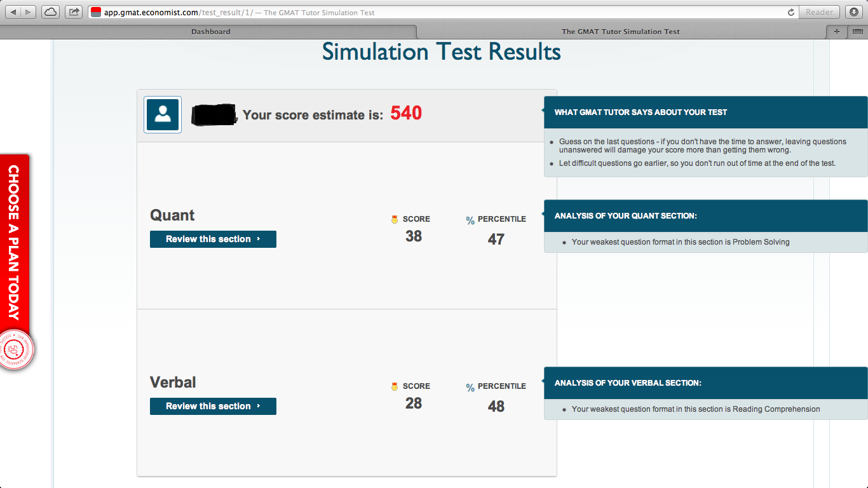This screenshot has width=868, height=488.
Task: Open the Choose a Plan Today banner
Action: point(14,242)
